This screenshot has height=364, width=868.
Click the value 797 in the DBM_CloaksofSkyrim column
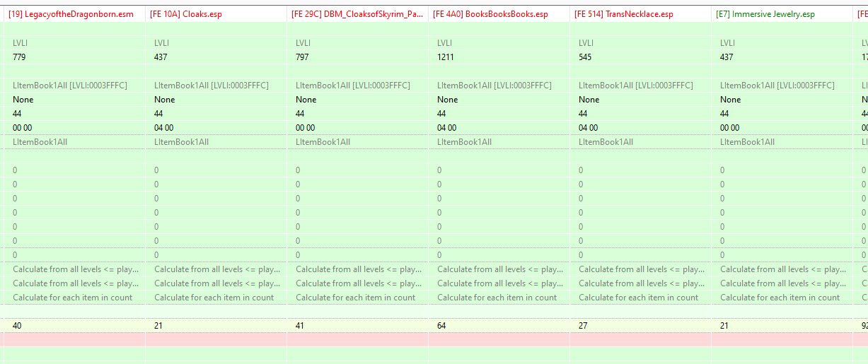302,57
